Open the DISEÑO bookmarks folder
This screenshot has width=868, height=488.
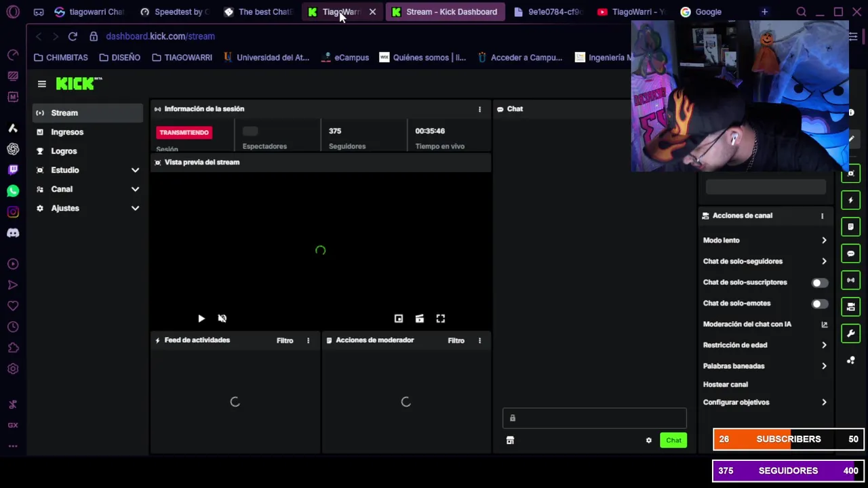[x=119, y=58]
